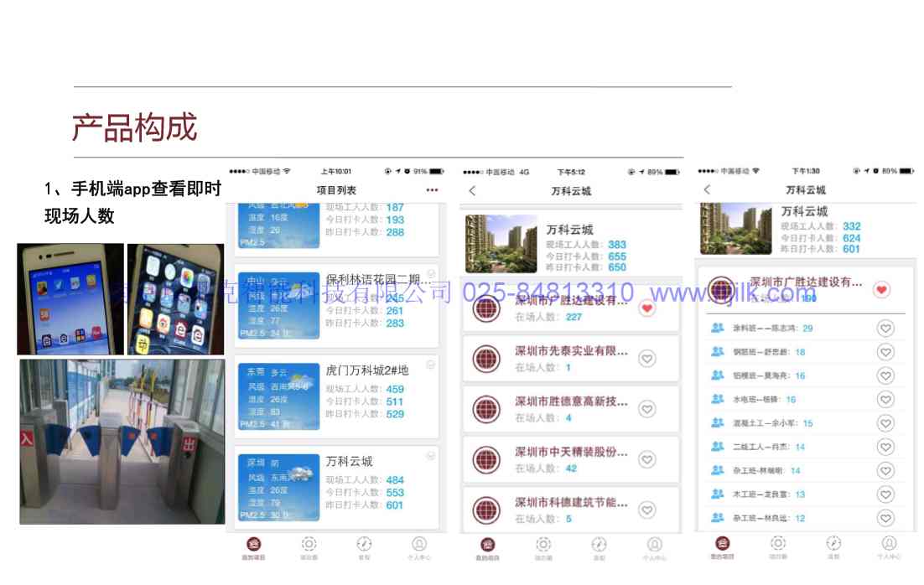Image resolution: width=924 pixels, height=585 pixels.
Task: Click people icon of team row with 29
Action: [x=717, y=328]
